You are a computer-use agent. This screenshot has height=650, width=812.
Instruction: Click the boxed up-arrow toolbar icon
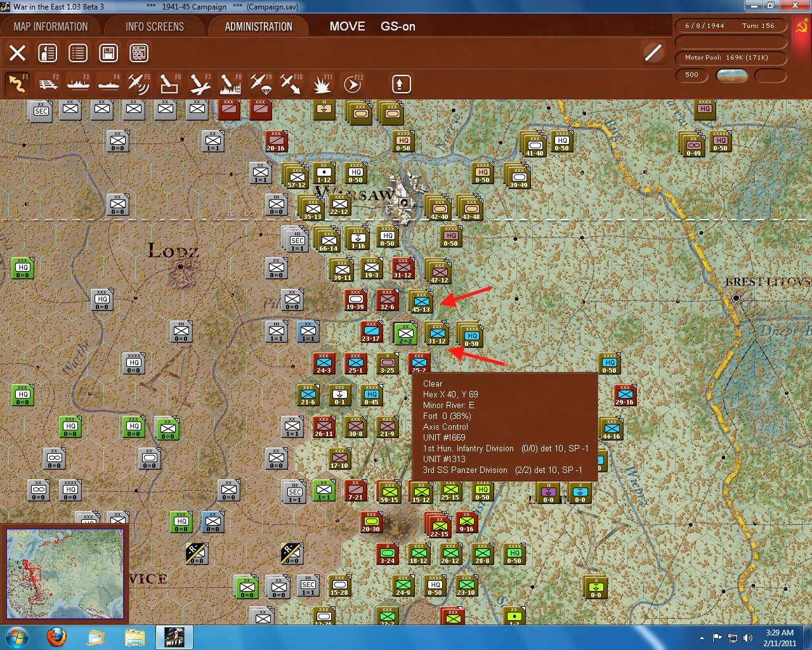pyautogui.click(x=401, y=84)
